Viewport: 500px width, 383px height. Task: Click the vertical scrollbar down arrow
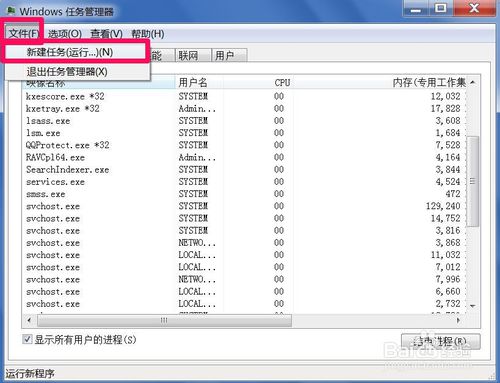(x=473, y=306)
